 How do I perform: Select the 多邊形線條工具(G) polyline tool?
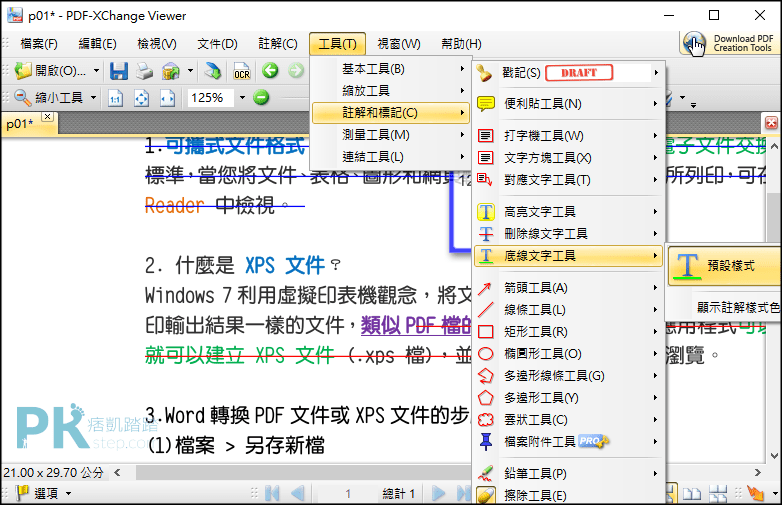coord(569,375)
